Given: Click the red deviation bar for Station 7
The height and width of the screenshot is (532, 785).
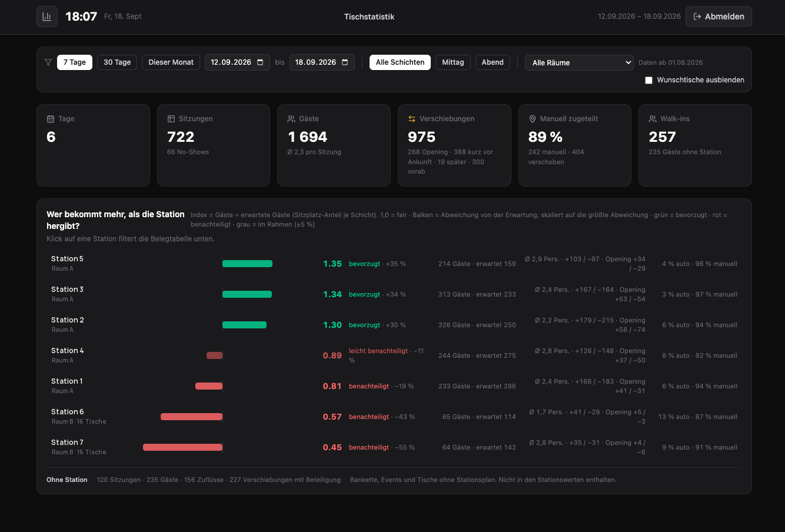Looking at the screenshot, I should pos(182,447).
